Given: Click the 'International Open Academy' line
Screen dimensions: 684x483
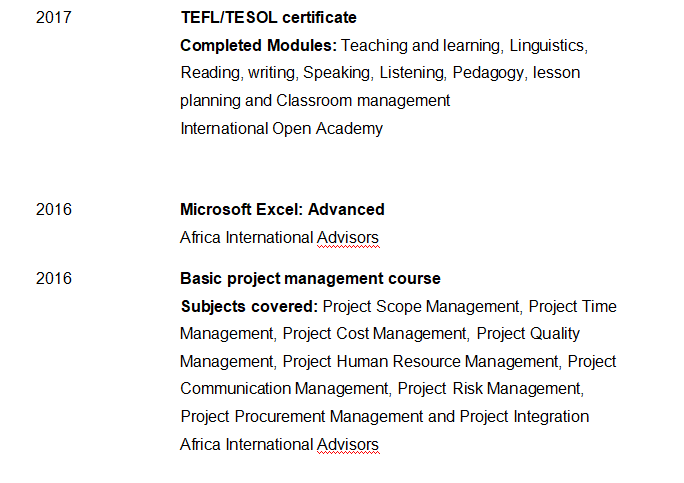Looking at the screenshot, I should [x=281, y=128].
